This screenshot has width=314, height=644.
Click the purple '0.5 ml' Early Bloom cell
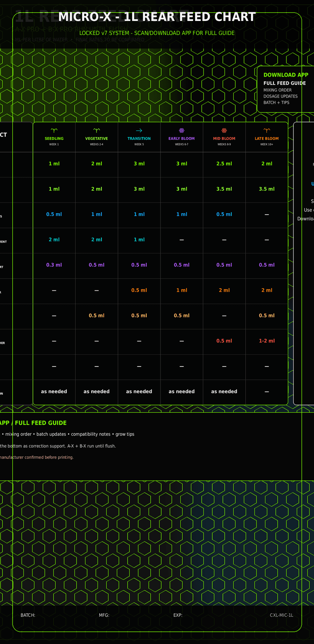[181, 265]
